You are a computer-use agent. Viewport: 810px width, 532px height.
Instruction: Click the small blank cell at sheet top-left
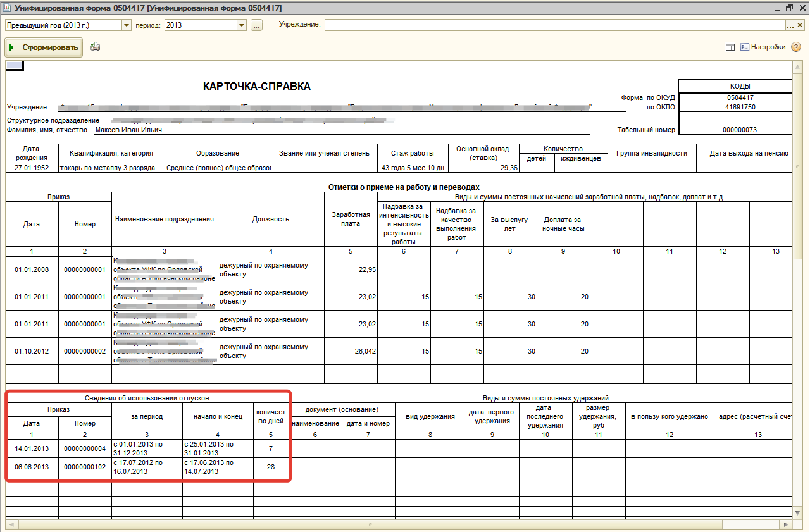click(14, 65)
